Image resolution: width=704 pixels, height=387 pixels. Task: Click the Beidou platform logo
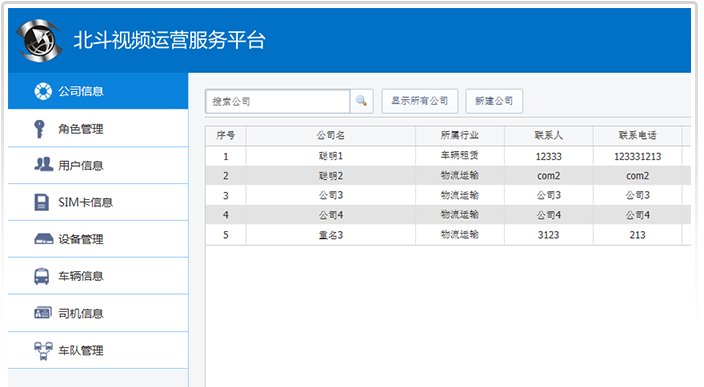(39, 40)
